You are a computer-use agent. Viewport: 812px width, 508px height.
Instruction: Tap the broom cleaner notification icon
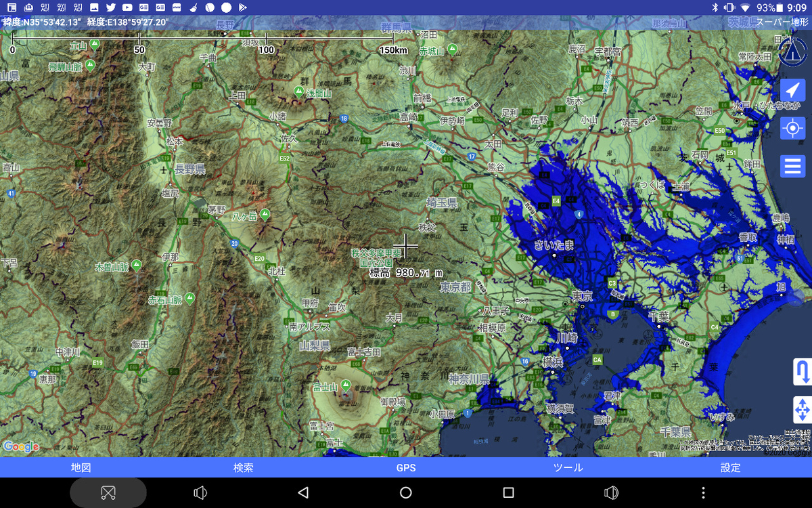coord(193,7)
